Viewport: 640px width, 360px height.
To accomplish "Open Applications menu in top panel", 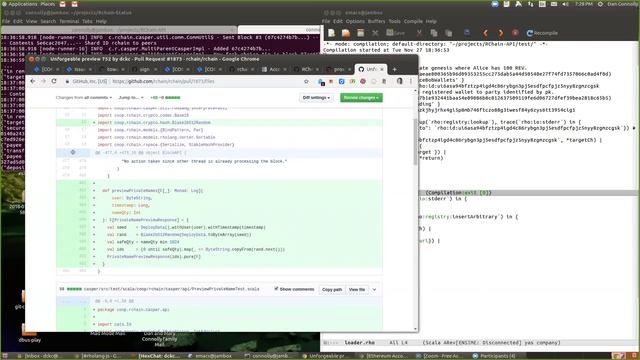I will click(x=19, y=4).
